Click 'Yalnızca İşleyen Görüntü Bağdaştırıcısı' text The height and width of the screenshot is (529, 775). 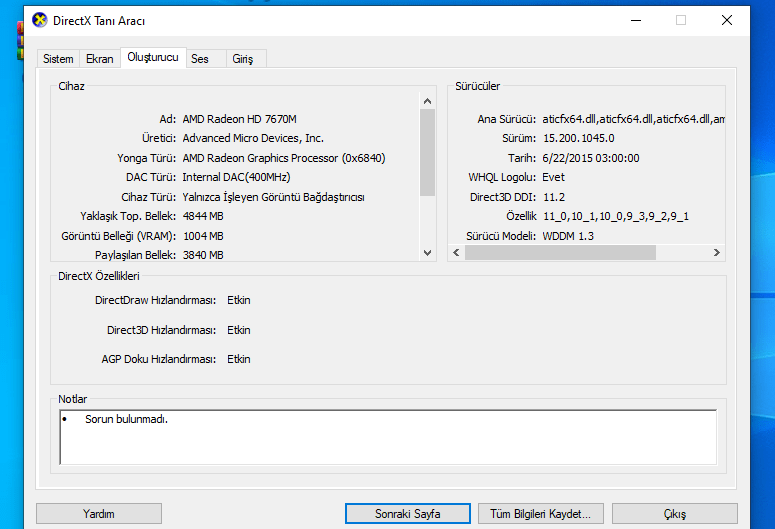tap(273, 197)
